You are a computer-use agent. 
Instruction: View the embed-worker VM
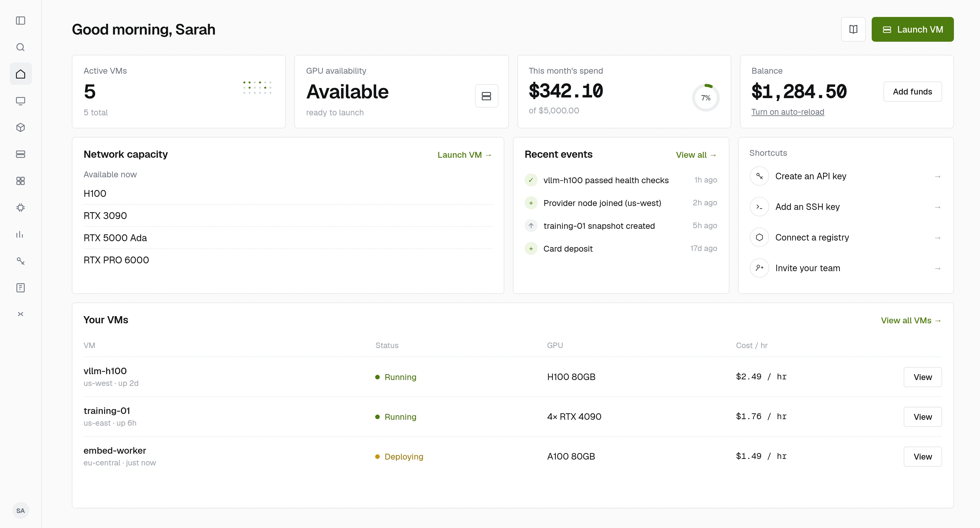click(x=923, y=457)
